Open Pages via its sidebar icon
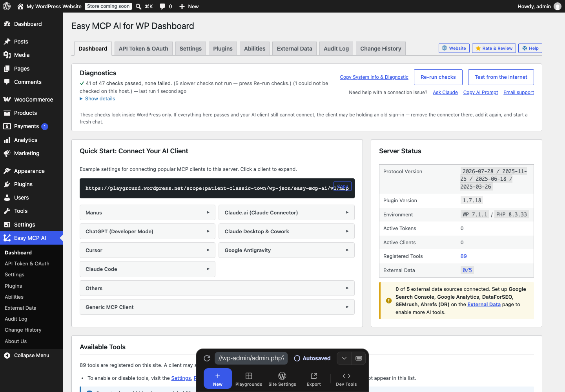 pyautogui.click(x=7, y=69)
